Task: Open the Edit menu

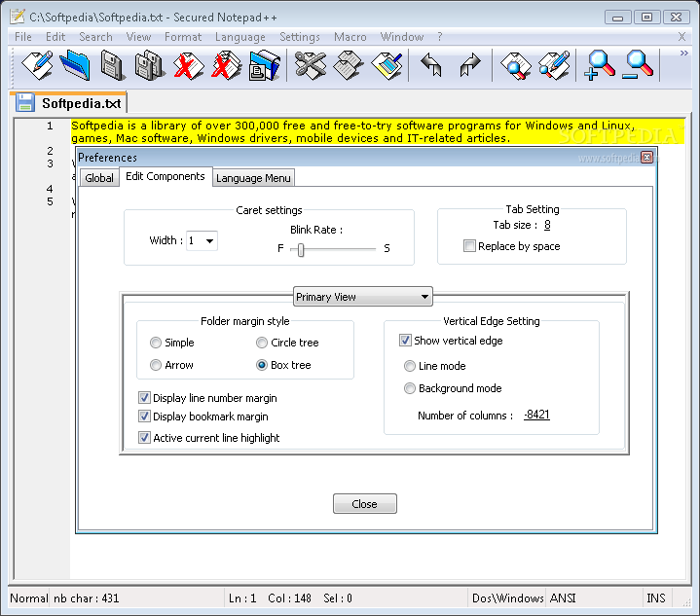Action: (x=55, y=37)
